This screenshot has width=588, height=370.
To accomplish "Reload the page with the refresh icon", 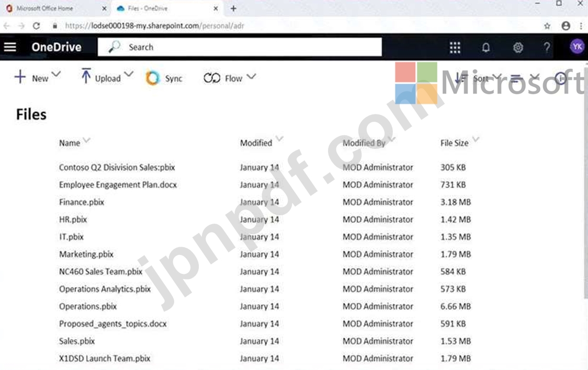I will (x=37, y=26).
